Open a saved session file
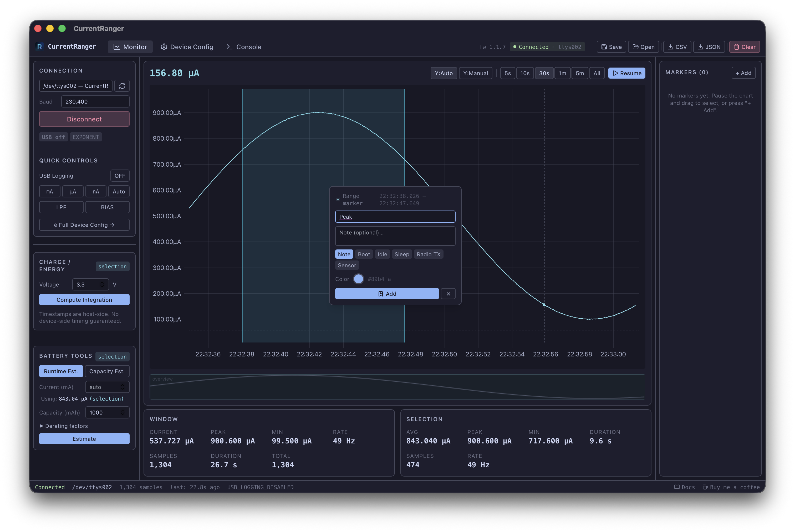This screenshot has height=532, width=795. [x=643, y=47]
